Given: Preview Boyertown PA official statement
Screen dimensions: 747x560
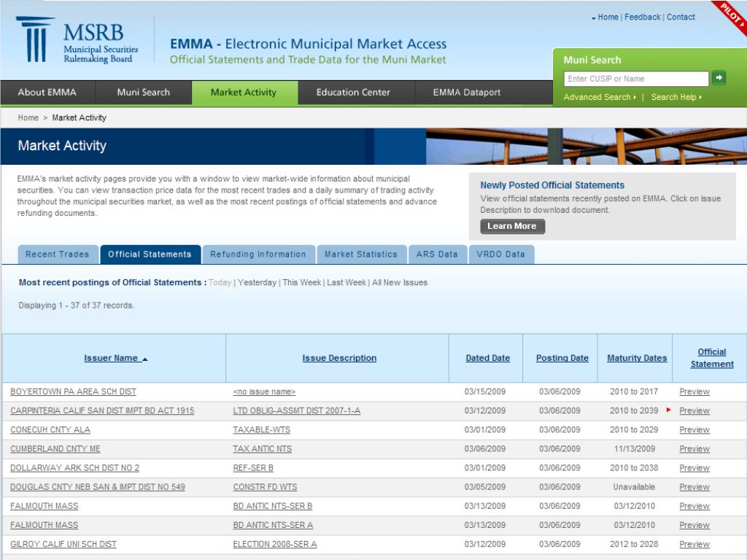Looking at the screenshot, I should coord(694,392).
